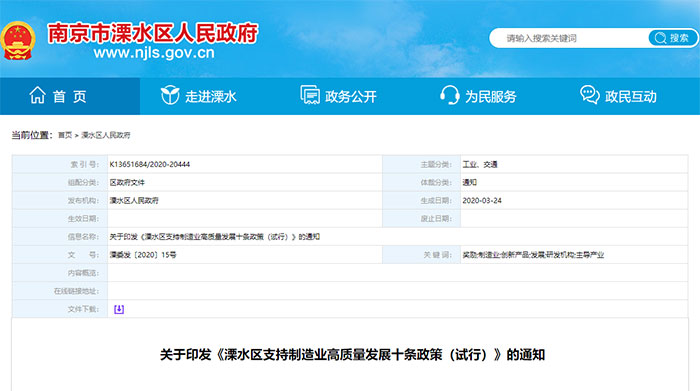Click the 文件下载 field label
Screen dimensions: 700x391
click(x=83, y=309)
